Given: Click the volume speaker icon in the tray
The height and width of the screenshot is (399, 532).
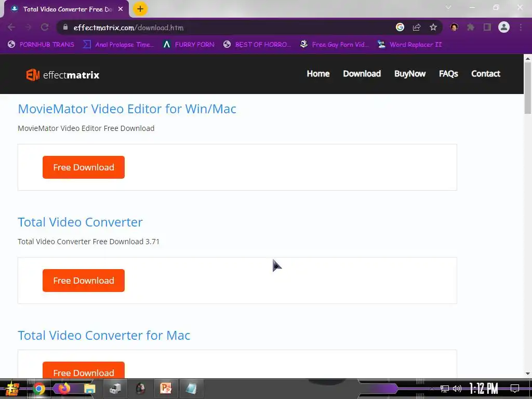Looking at the screenshot, I should [x=457, y=389].
